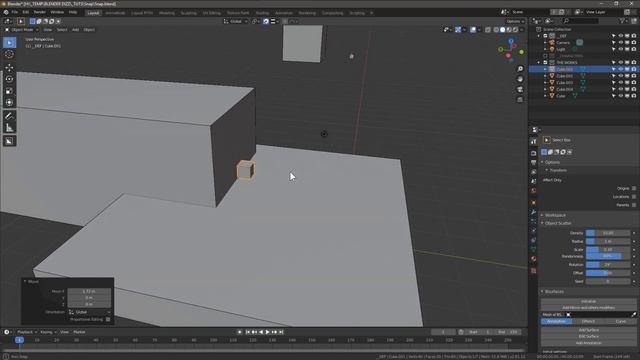The image size is (640, 360).
Task: Select the Measure tool
Action: (9, 128)
